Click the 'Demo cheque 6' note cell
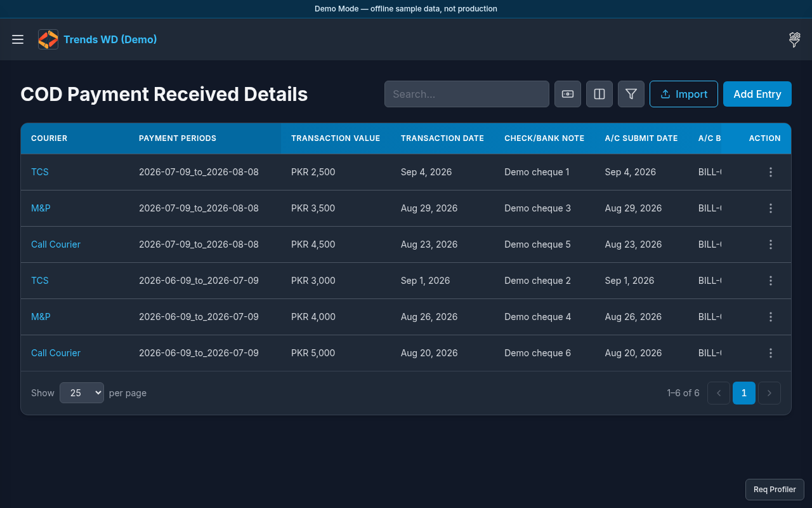The width and height of the screenshot is (812, 508). tap(537, 353)
